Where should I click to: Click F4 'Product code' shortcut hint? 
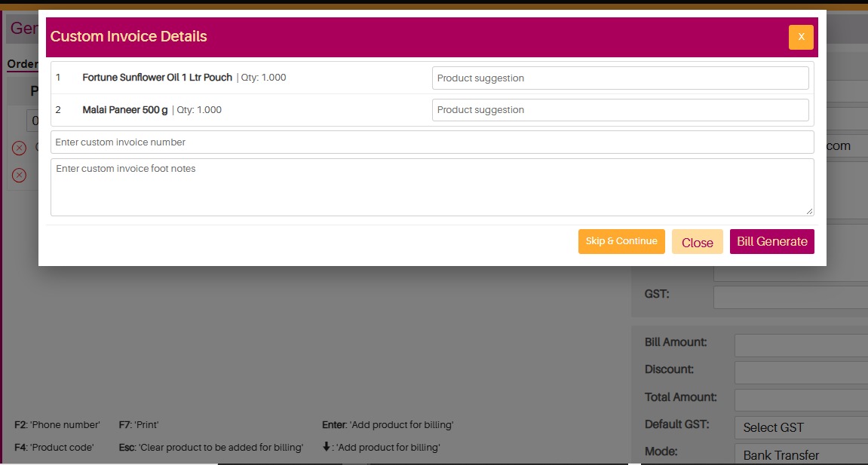click(54, 448)
